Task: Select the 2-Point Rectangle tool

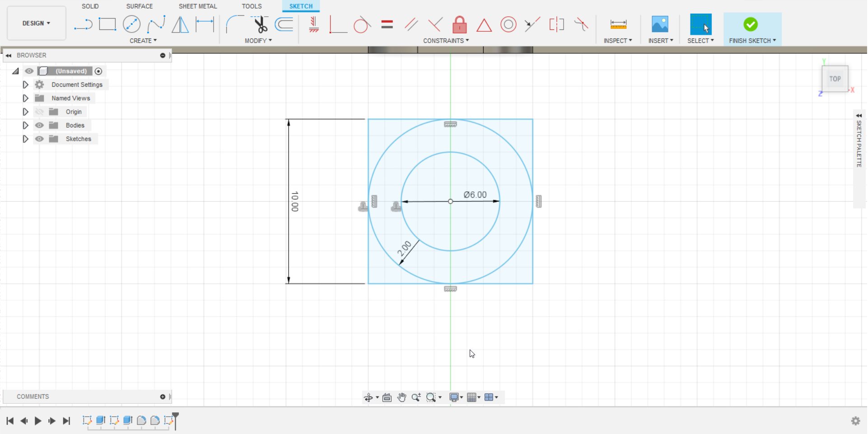Action: [x=107, y=24]
